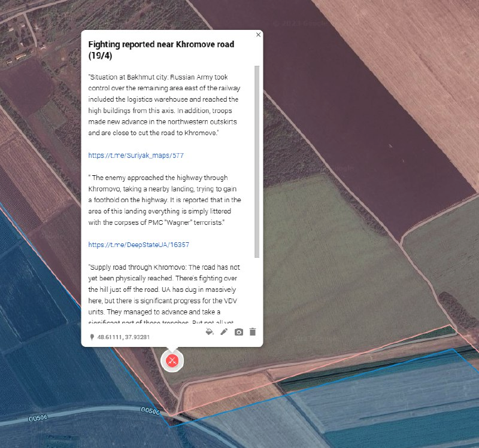Click the 48.61111, 37.93281 coordinates text
The width and height of the screenshot is (479, 448).
(x=123, y=337)
